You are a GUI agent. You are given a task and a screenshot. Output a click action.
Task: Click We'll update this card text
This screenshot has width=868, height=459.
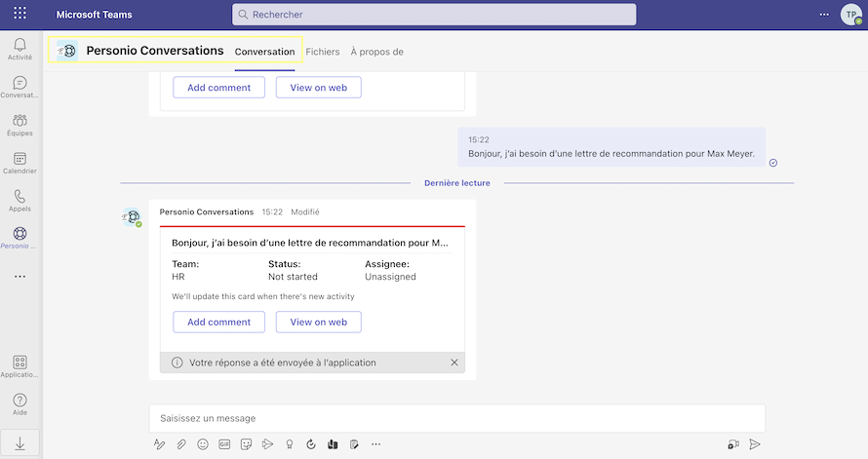263,296
